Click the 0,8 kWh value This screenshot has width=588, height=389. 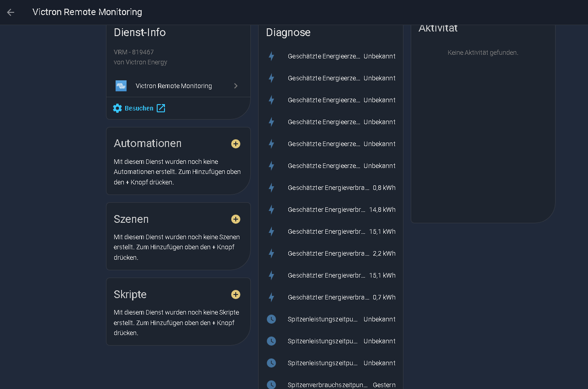pos(384,188)
